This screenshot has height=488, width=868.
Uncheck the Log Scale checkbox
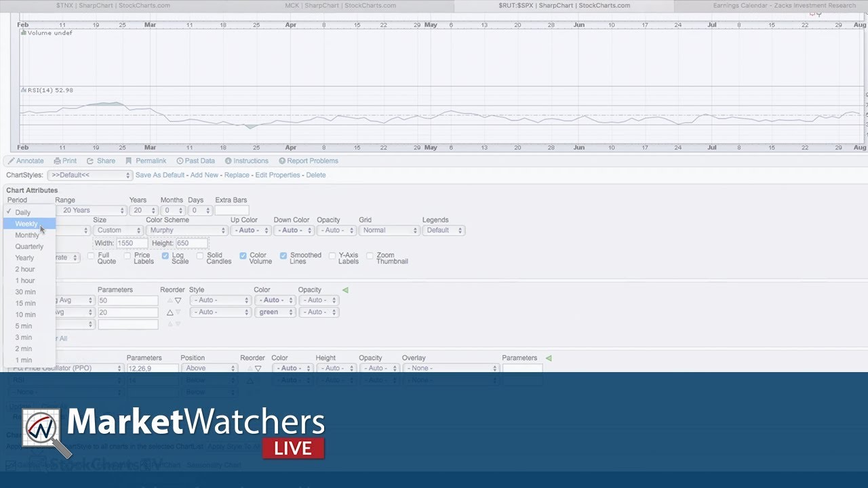click(x=165, y=256)
